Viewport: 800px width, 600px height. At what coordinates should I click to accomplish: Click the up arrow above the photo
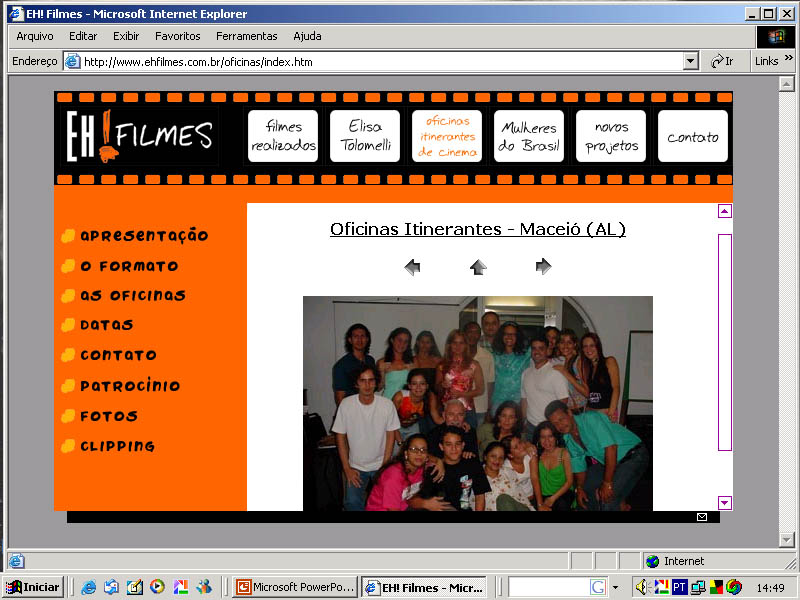pos(478,267)
